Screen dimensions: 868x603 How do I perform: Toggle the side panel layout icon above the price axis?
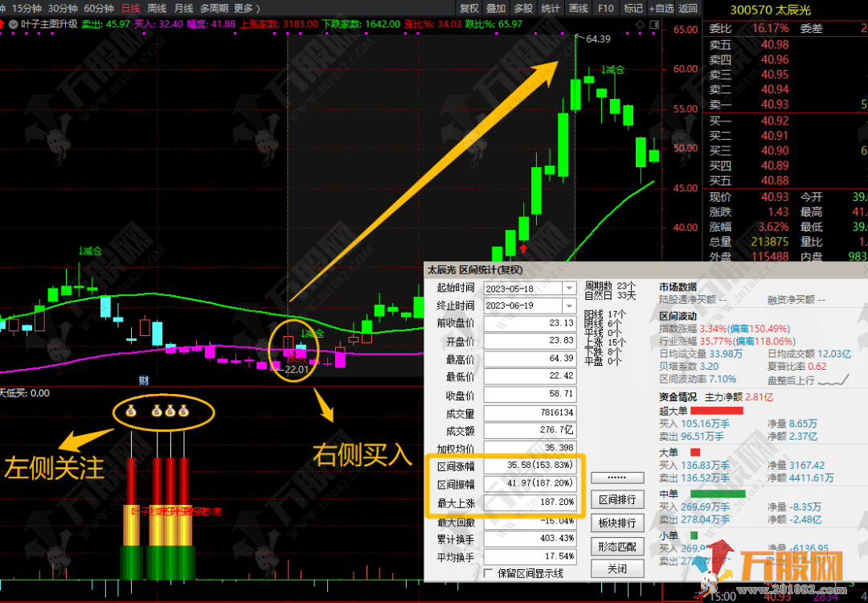(x=653, y=24)
